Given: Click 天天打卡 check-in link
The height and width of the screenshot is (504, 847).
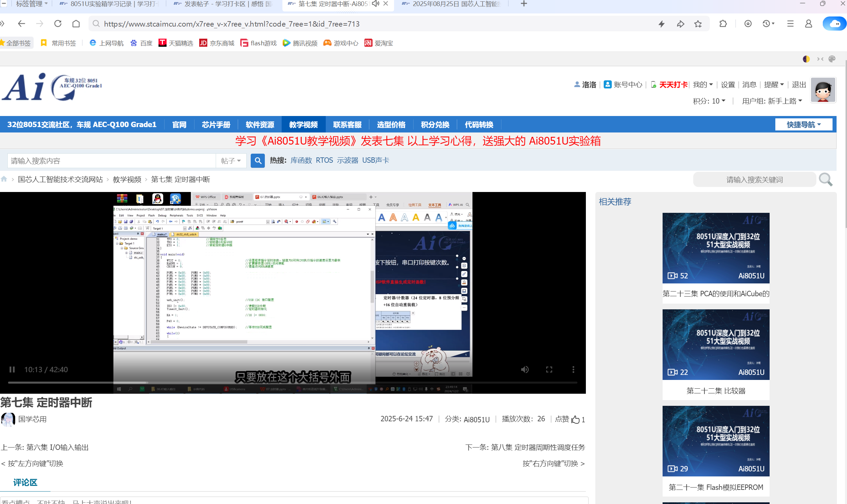Looking at the screenshot, I should pos(673,85).
